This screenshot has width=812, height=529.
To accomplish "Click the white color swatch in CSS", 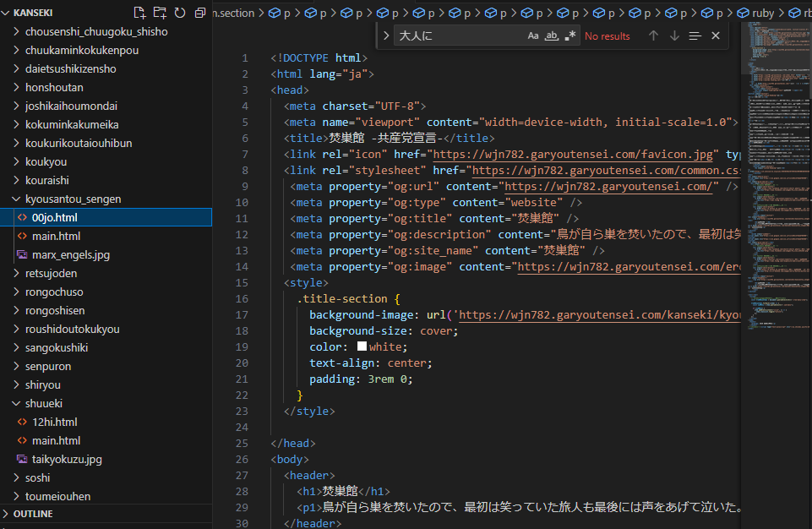I will (x=362, y=346).
